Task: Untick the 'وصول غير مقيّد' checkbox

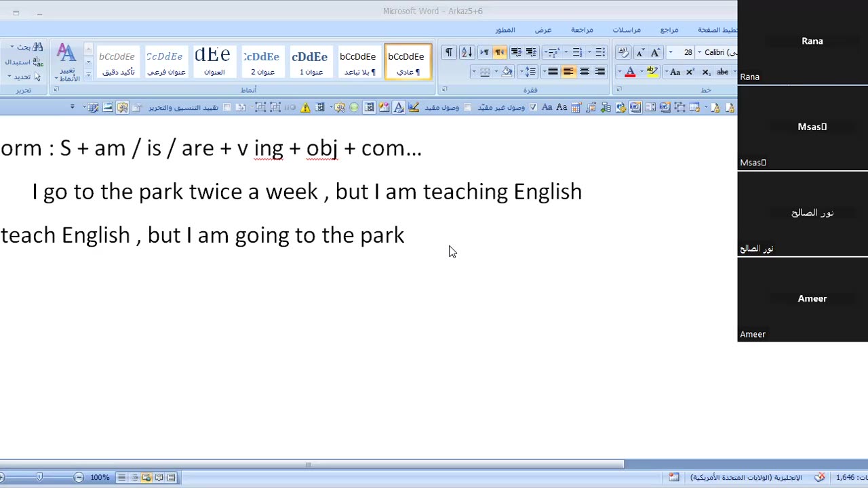Action: pos(533,107)
